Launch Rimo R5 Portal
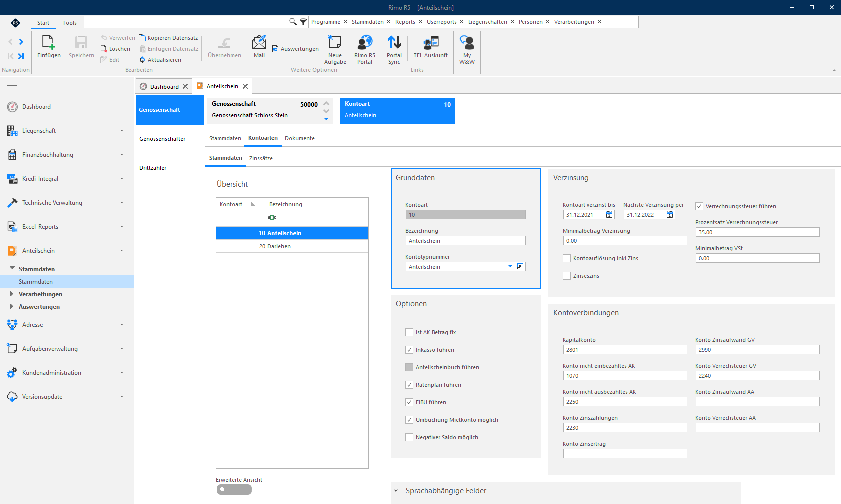 365,43
